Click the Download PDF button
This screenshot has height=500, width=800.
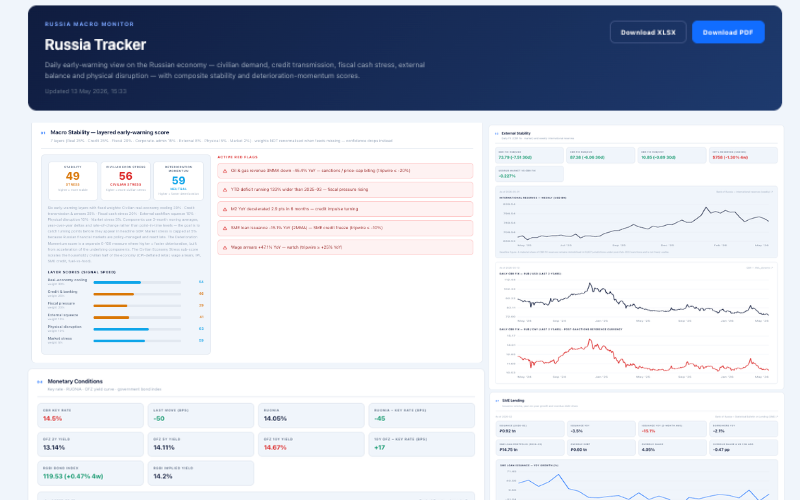point(728,32)
